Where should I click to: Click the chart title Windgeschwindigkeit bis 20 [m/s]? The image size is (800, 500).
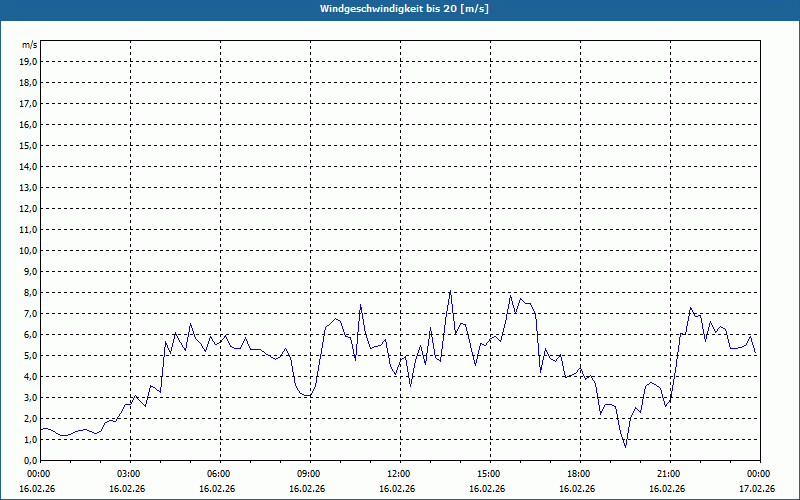point(404,9)
